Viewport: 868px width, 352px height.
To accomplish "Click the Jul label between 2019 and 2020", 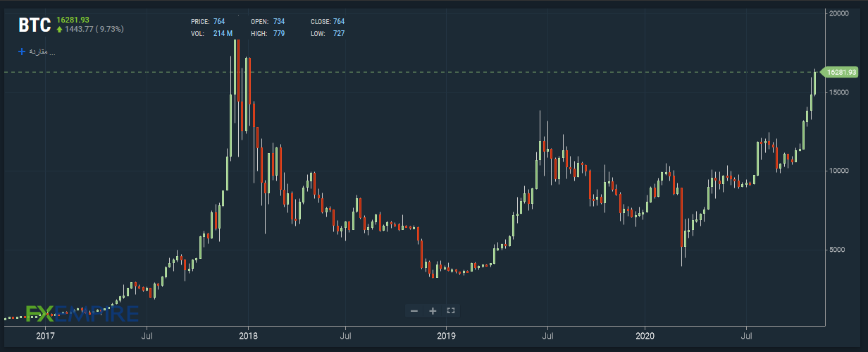I will pyautogui.click(x=547, y=337).
